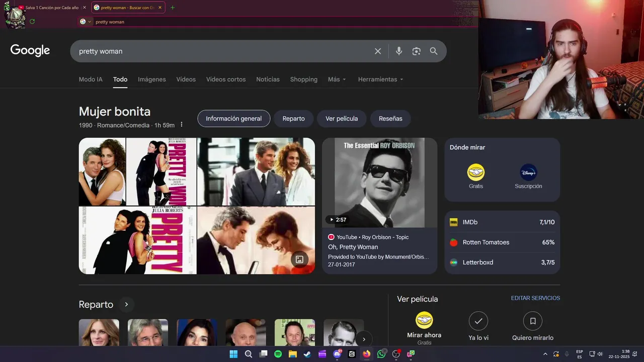Open the Letterboxd rating row
The image size is (644, 362).
(x=502, y=262)
